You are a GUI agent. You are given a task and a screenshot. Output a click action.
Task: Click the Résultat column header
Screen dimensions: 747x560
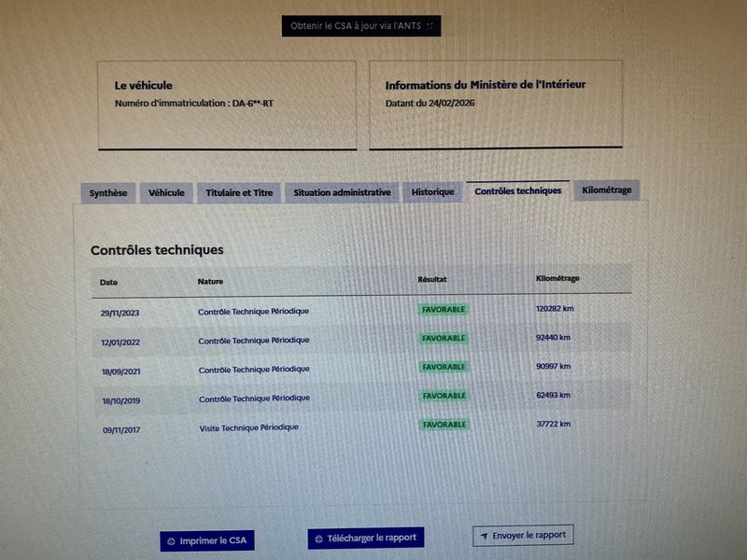click(432, 279)
